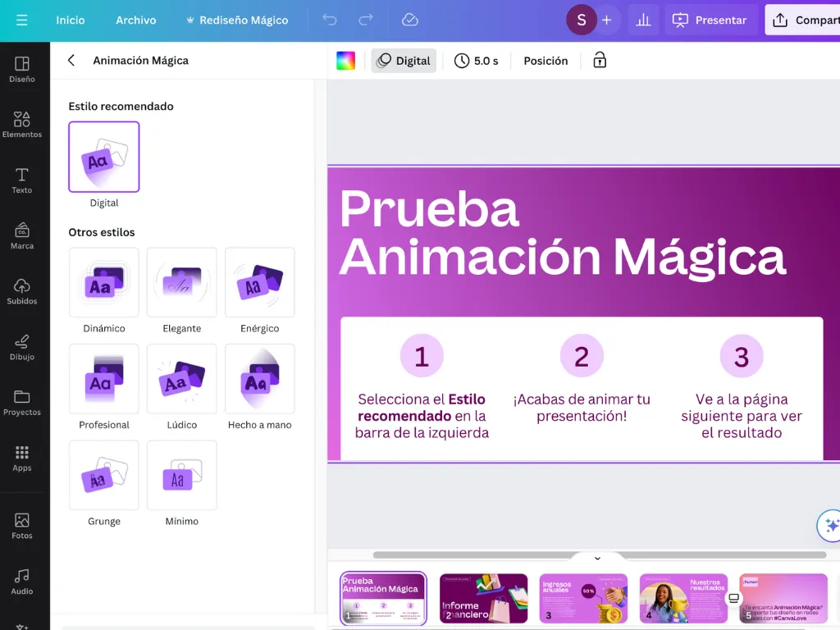
Task: Click the slide title Prueba Animación Mágica
Action: 563,234
